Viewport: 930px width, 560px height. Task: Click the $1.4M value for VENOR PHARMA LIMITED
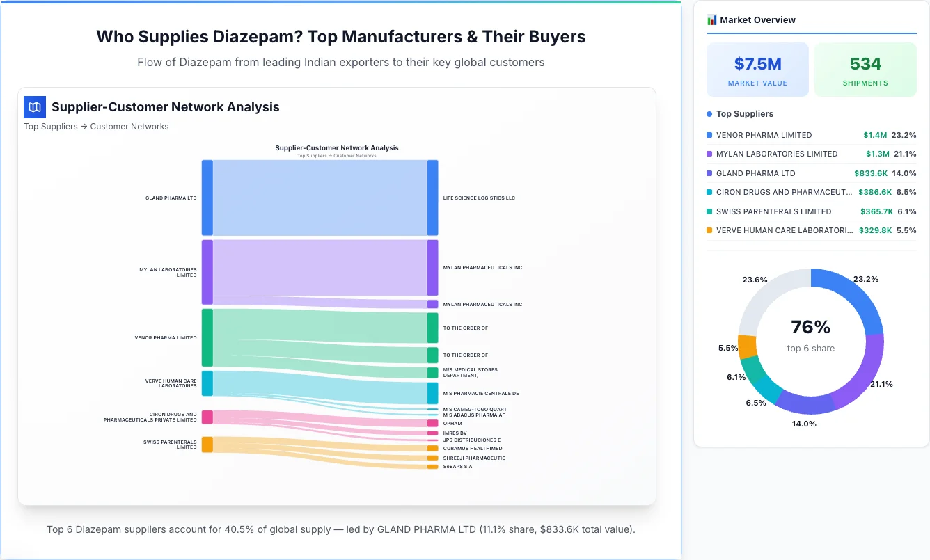pos(876,135)
